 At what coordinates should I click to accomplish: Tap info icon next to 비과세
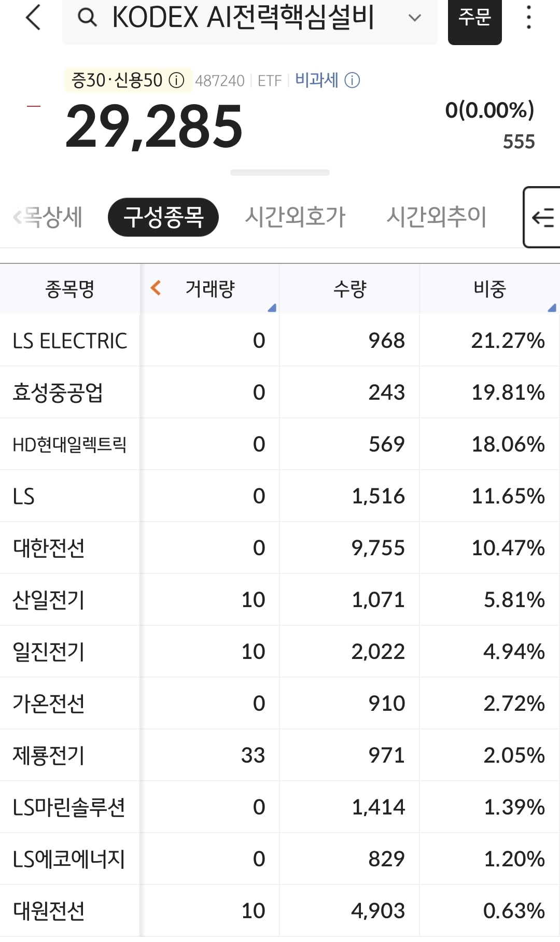point(352,81)
